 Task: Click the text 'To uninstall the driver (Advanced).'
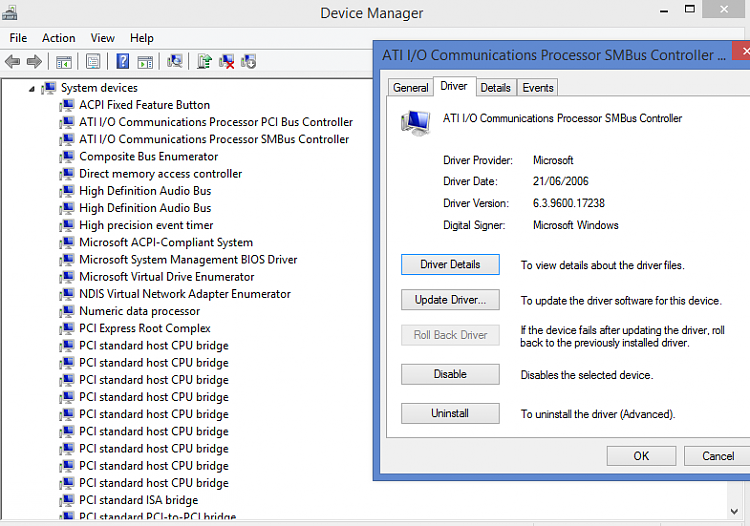click(x=597, y=414)
